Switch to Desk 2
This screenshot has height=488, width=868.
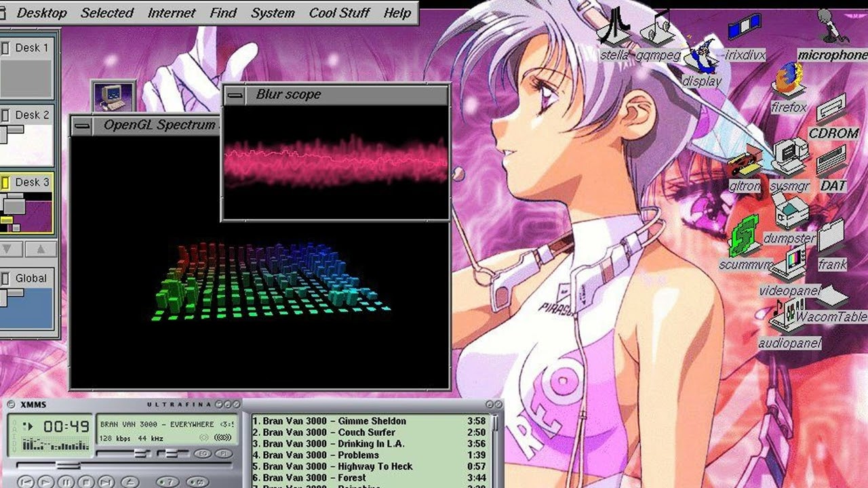pos(26,136)
